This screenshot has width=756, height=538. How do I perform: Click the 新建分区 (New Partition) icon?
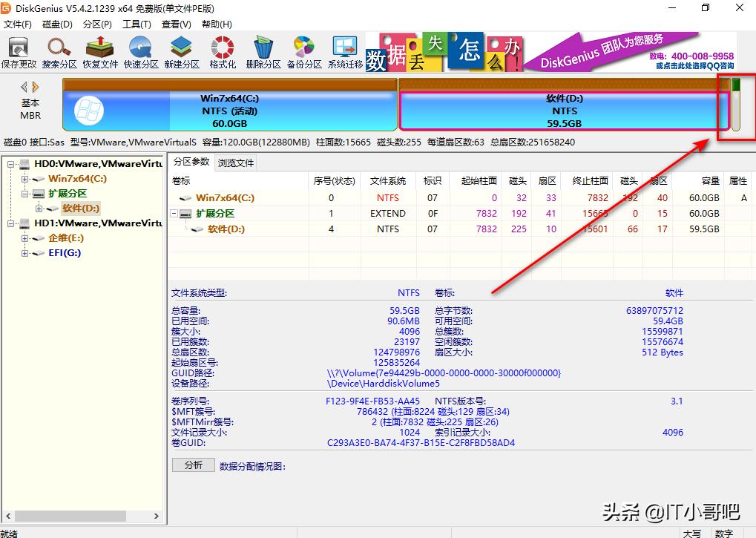tap(180, 52)
